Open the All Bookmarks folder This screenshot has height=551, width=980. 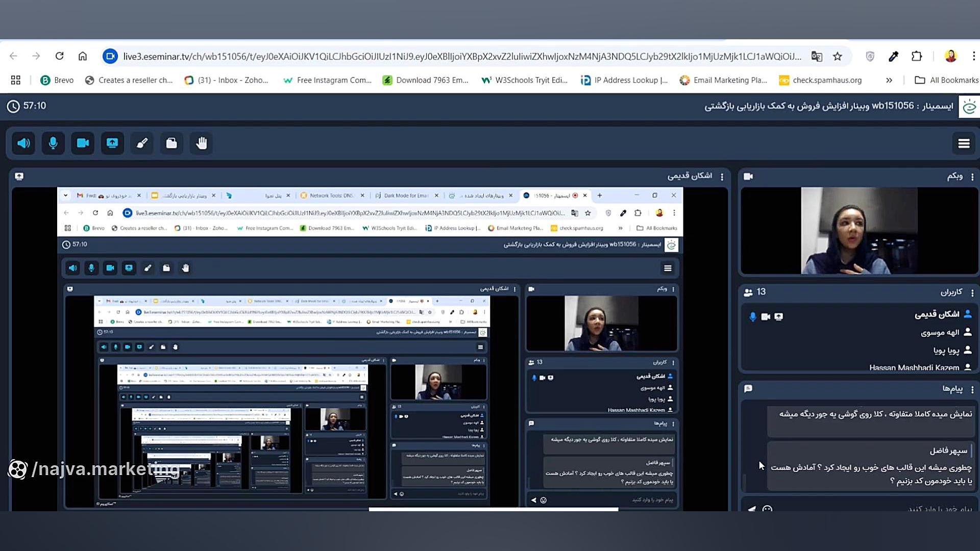click(x=947, y=80)
